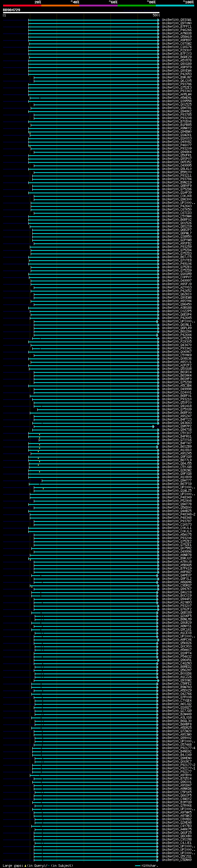Open hit UniRef100_P46266
The height and width of the screenshot is (868, 197).
tap(176, 30)
